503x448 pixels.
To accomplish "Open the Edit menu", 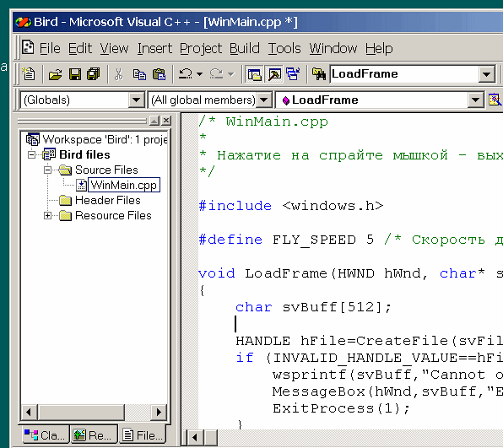I will click(x=80, y=48).
